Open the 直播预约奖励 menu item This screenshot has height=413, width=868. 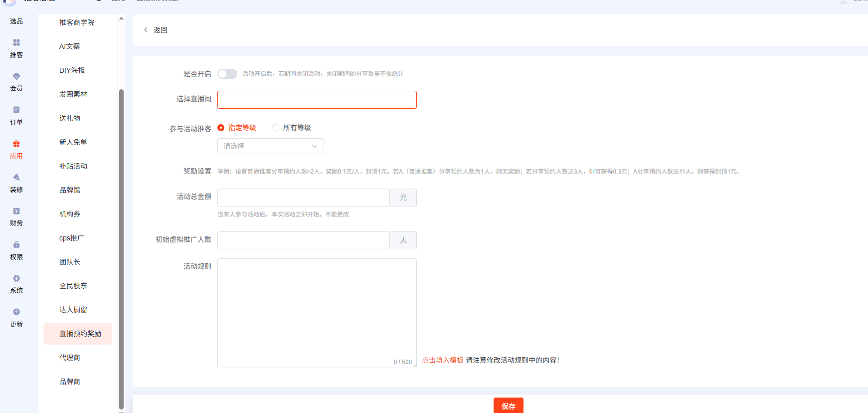80,334
